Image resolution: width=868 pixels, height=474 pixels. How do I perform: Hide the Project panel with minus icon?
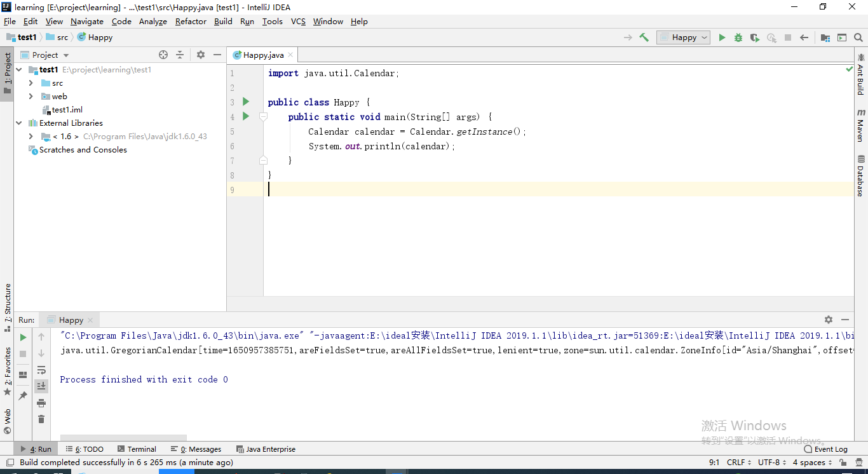[217, 55]
